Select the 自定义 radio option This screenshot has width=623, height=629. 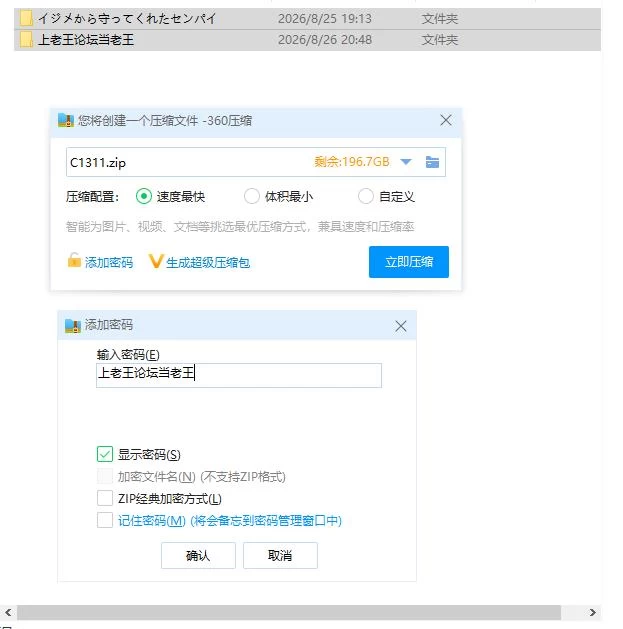366,197
